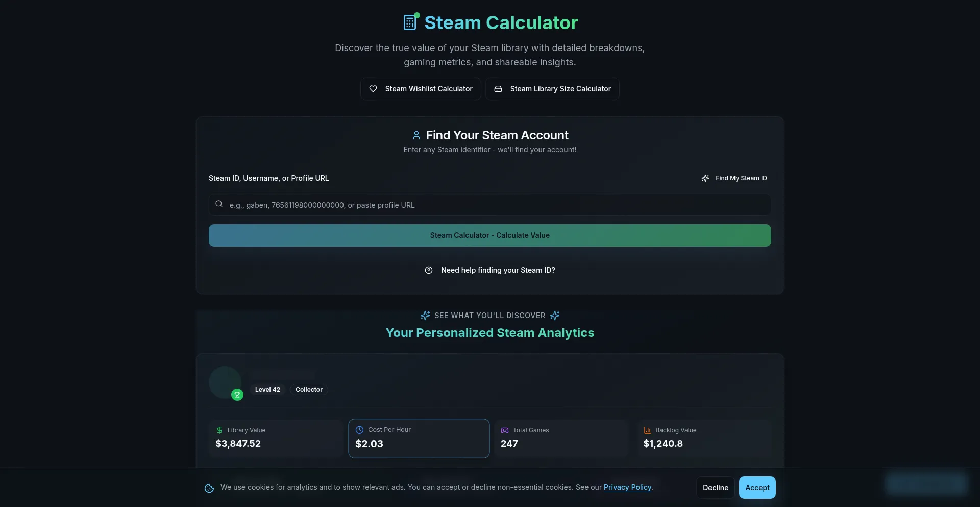
Task: Click the bar chart icon on Backlog Value
Action: [647, 430]
